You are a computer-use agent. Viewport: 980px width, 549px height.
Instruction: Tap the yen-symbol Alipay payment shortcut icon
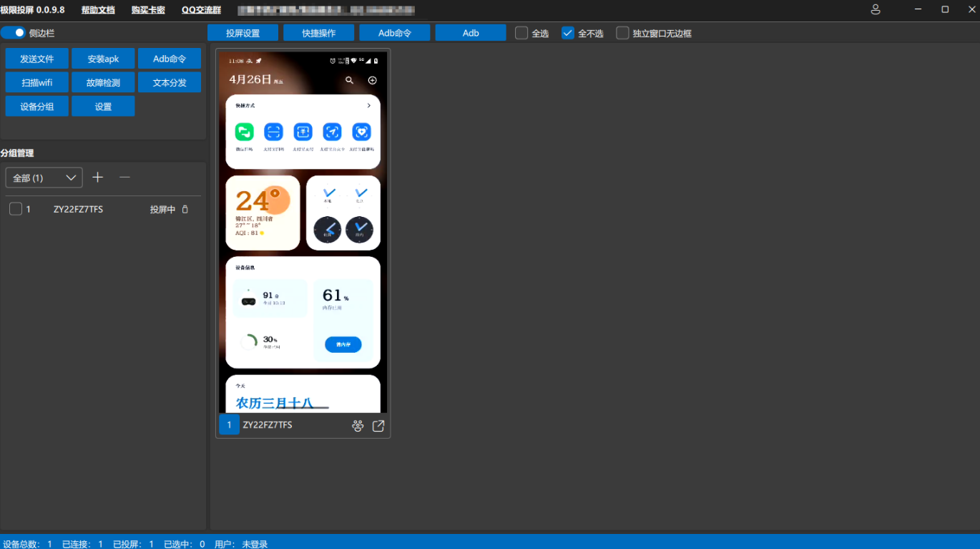(303, 132)
